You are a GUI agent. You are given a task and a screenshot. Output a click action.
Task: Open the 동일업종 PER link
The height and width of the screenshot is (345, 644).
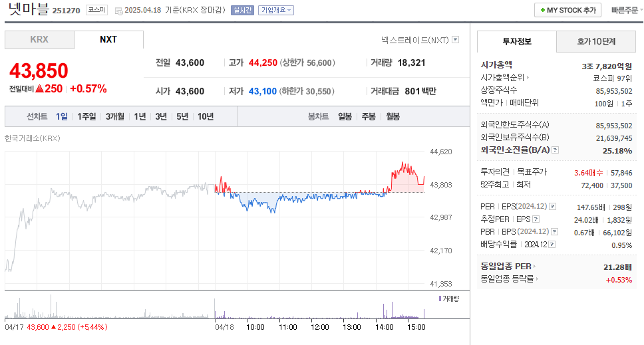506,267
